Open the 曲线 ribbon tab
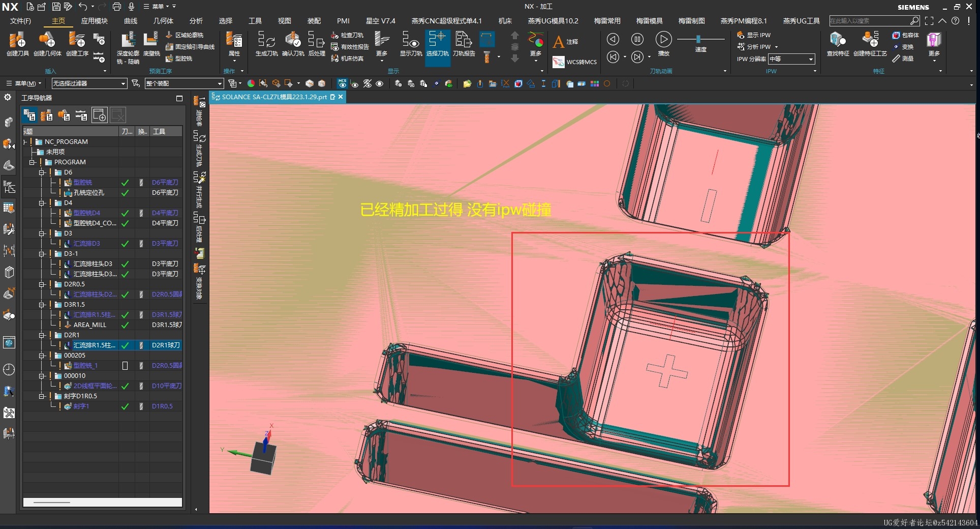Viewport: 980px width, 529px height. click(x=131, y=21)
